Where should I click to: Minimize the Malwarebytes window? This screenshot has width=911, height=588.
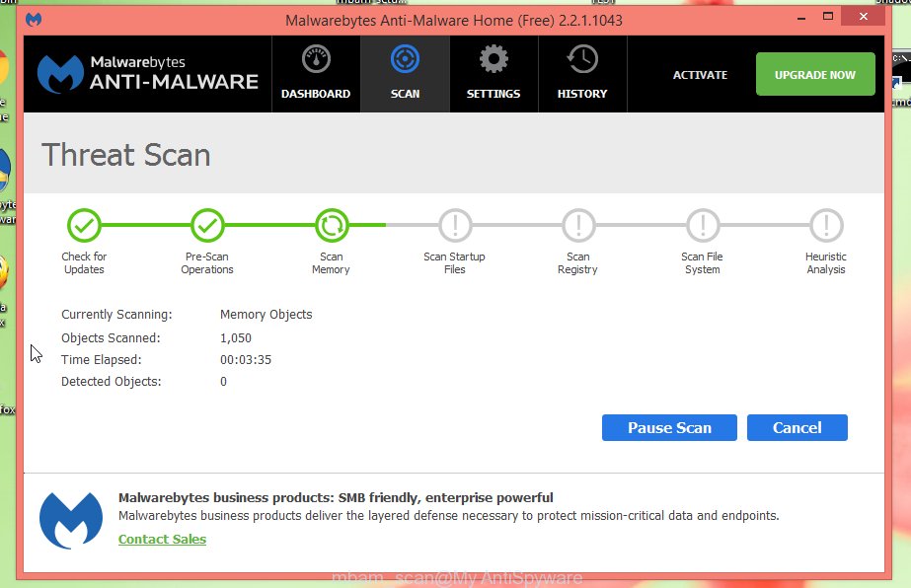(801, 18)
